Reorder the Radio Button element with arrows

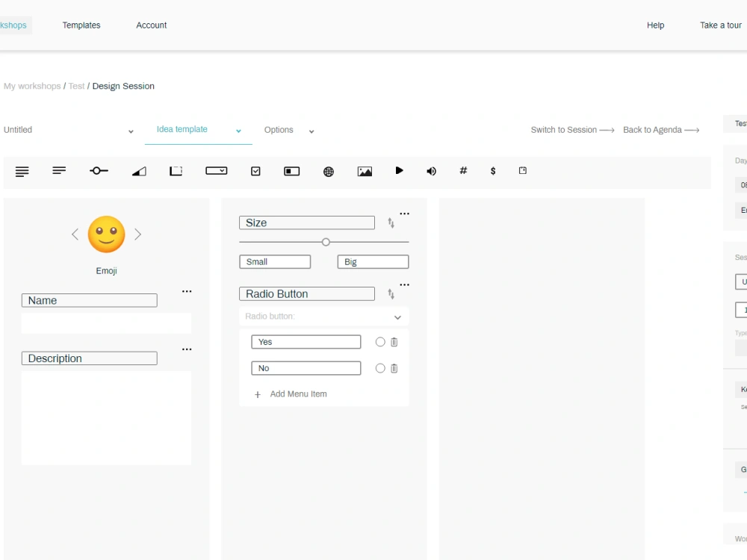[x=391, y=294]
